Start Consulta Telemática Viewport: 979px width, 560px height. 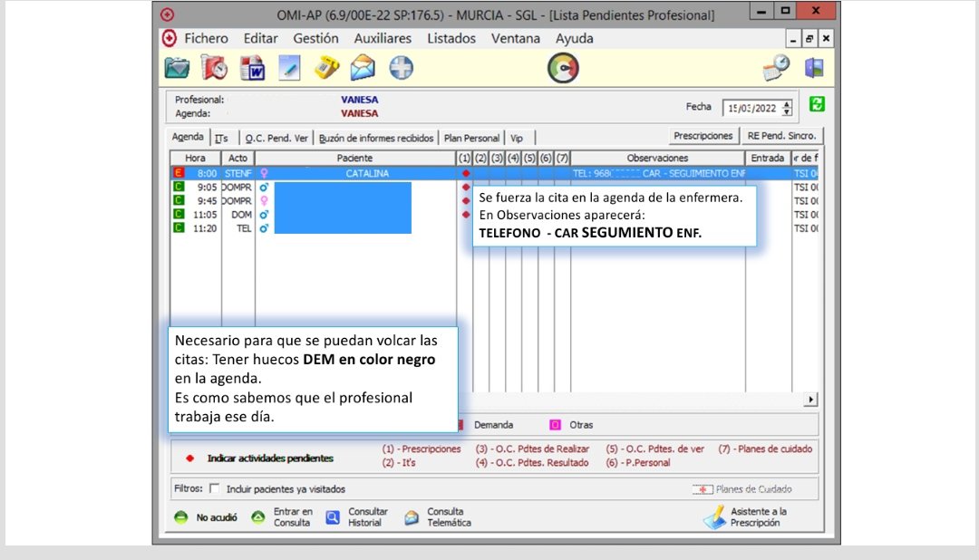click(x=438, y=517)
